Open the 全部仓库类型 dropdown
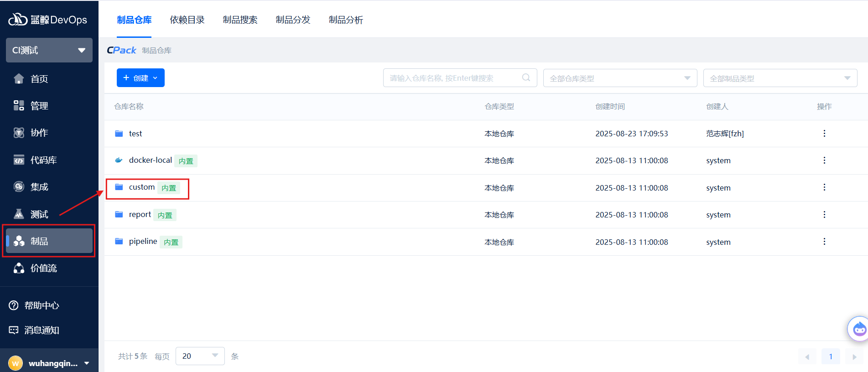This screenshot has width=868, height=372. pos(620,78)
